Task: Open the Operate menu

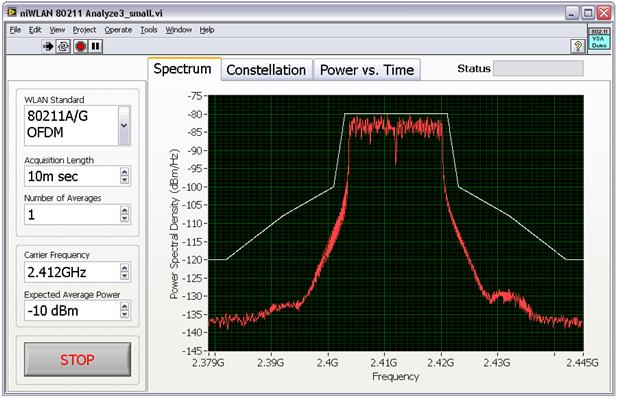Action: click(118, 30)
